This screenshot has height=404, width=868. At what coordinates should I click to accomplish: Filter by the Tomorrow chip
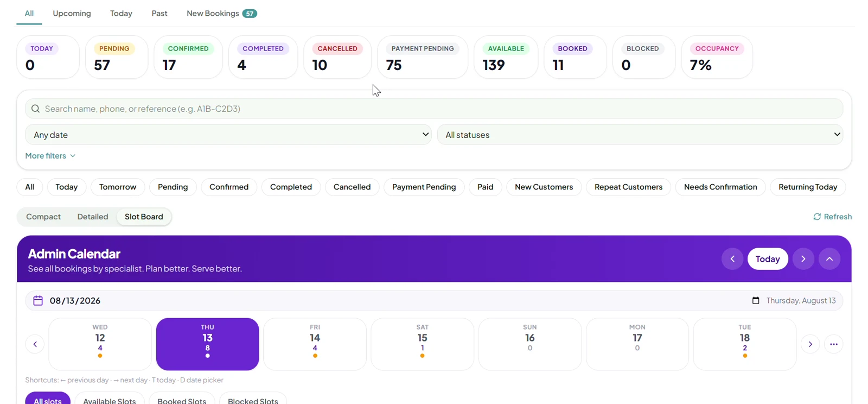point(118,187)
